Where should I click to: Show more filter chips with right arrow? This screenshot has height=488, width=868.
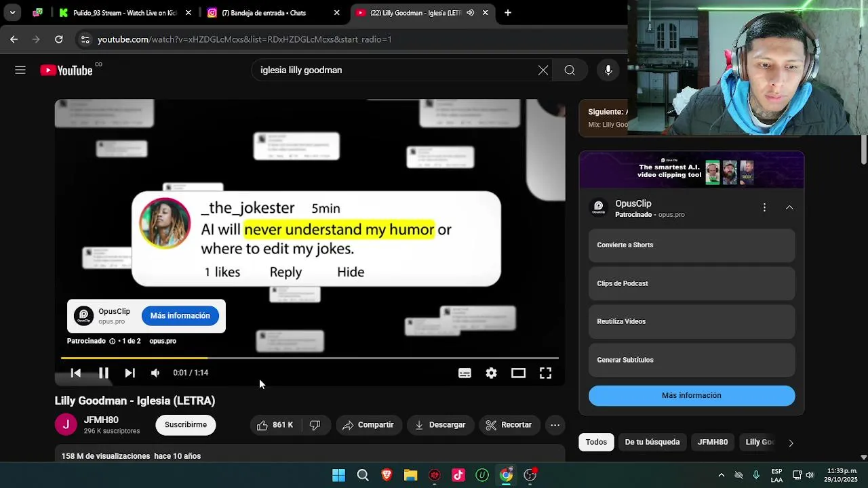coord(791,443)
